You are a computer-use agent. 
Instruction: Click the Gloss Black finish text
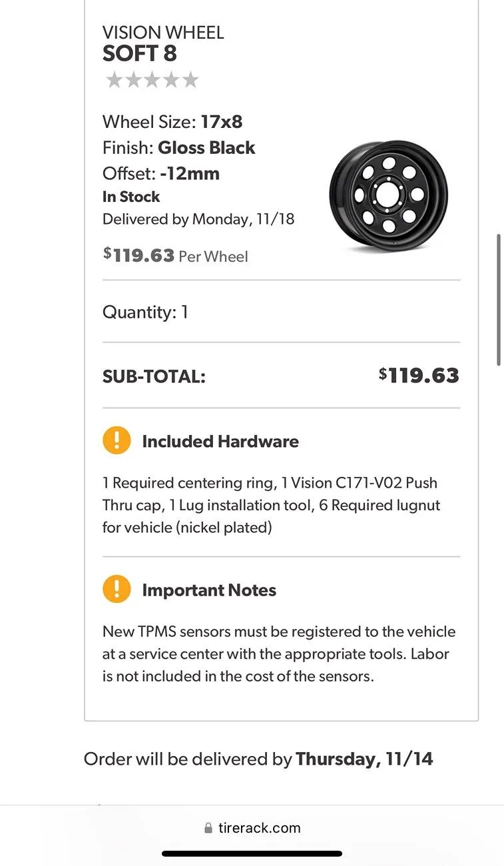tap(206, 148)
